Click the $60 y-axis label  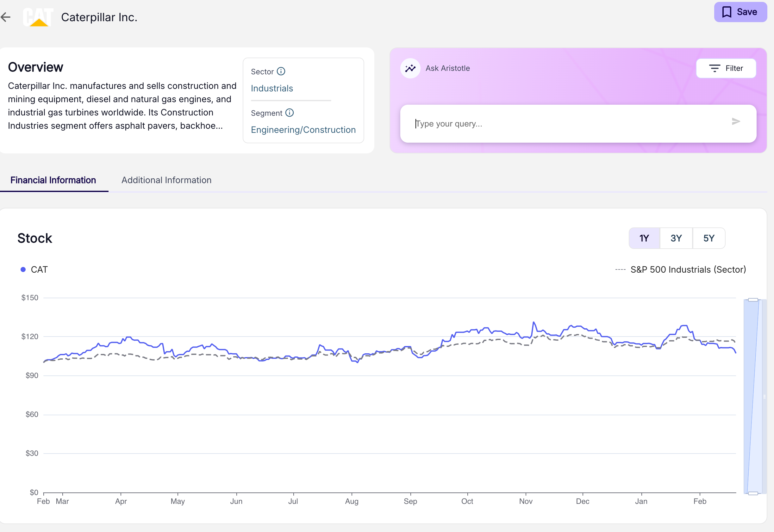[x=32, y=414]
